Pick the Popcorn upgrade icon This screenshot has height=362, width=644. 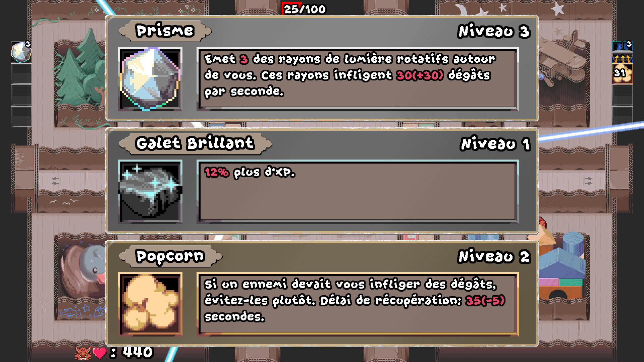(x=150, y=304)
